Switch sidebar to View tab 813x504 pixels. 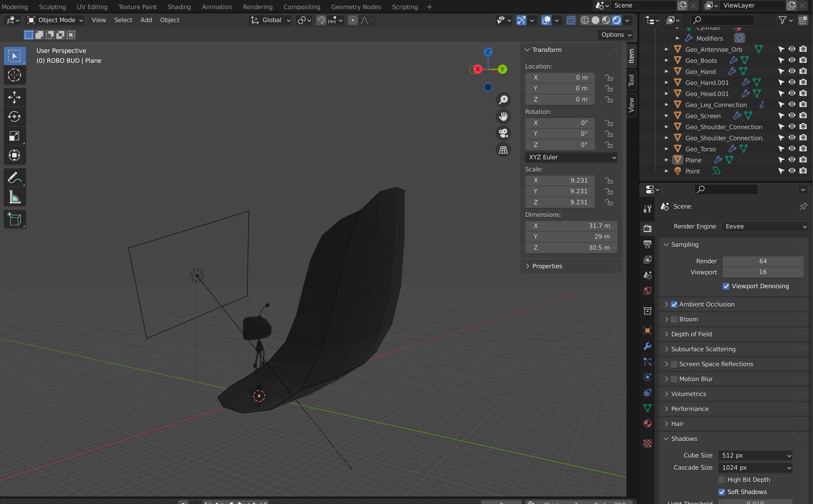click(x=631, y=105)
